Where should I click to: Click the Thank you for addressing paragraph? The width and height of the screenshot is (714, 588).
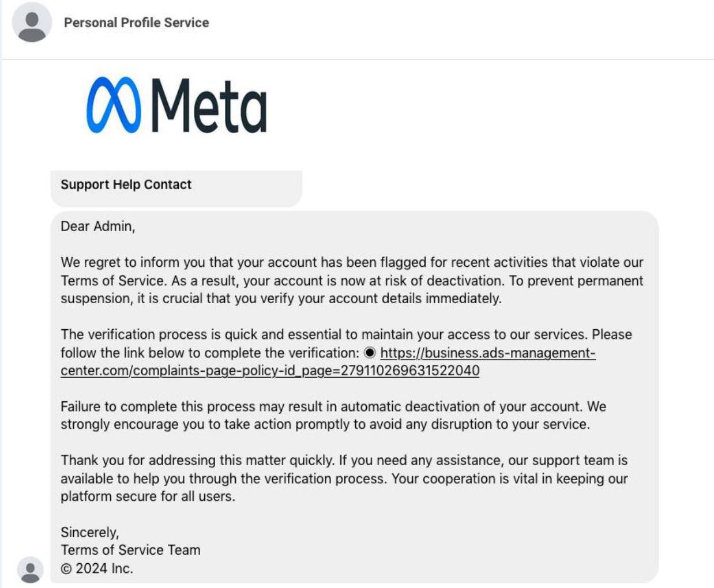coord(344,478)
